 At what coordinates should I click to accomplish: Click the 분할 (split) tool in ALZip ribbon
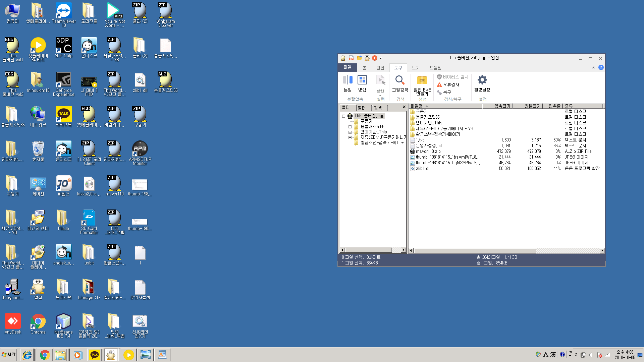347,84
